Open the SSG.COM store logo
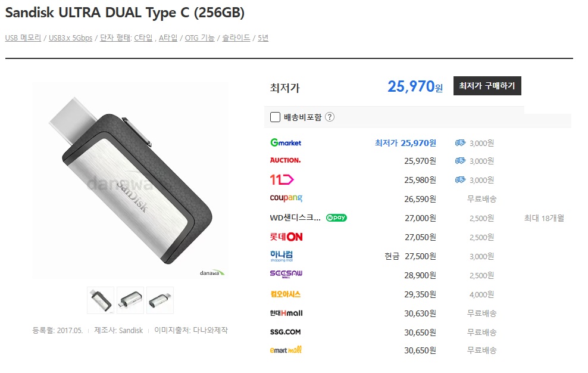The width and height of the screenshot is (588, 373). pos(286,332)
